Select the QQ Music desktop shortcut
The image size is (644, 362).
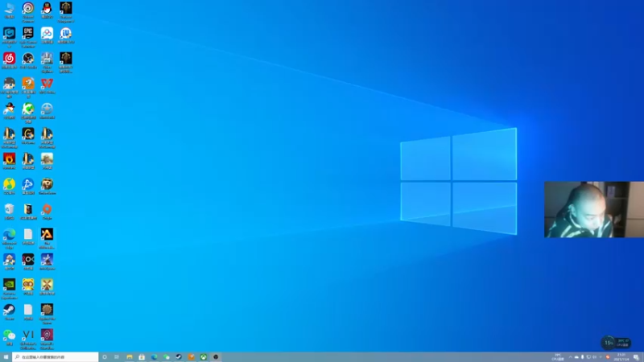point(9,184)
